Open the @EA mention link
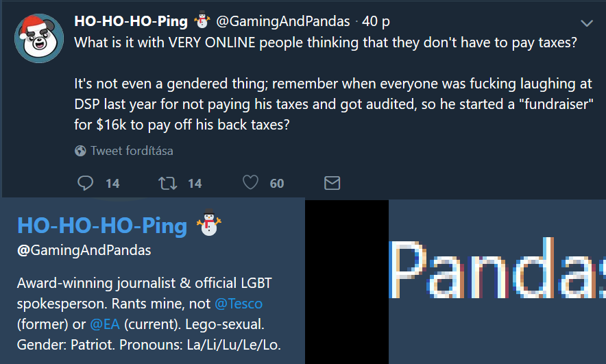The width and height of the screenshot is (606, 364). [105, 324]
